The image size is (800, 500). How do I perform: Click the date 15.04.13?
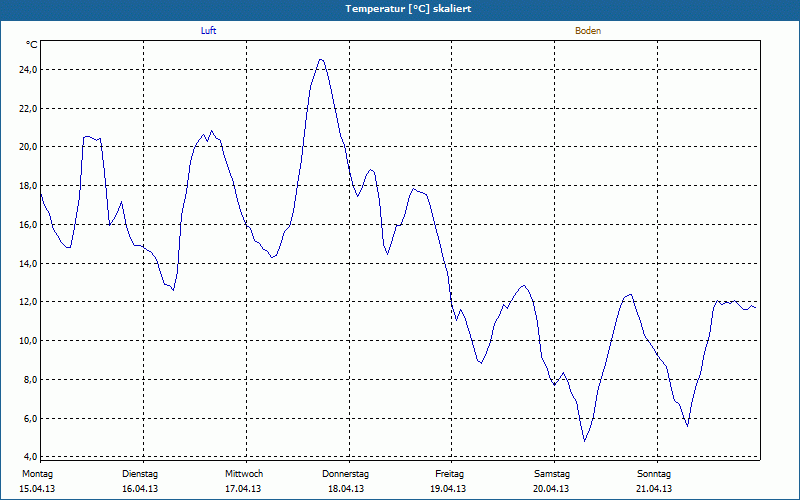coord(37,489)
